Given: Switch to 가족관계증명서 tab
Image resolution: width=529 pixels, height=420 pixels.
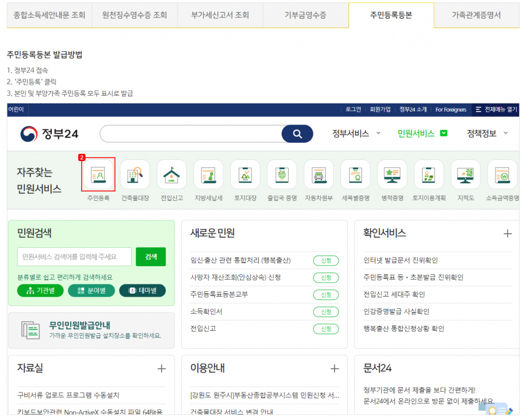Looking at the screenshot, I should [476, 15].
